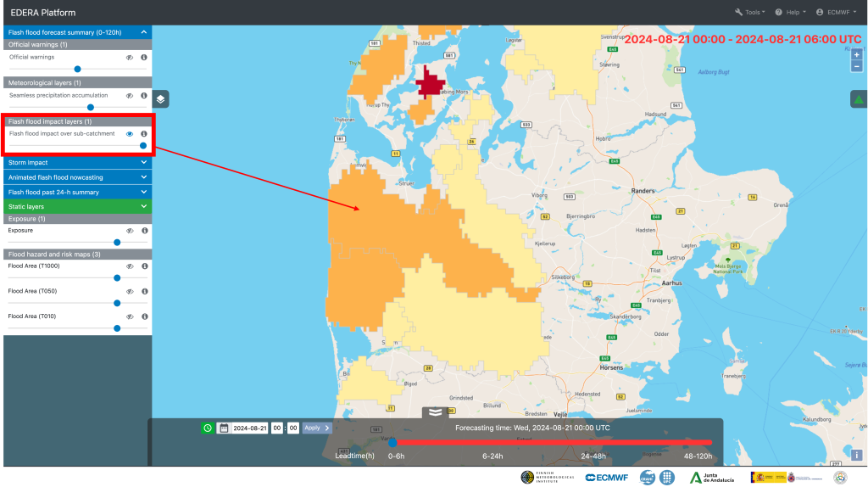The height and width of the screenshot is (487, 868).
Task: Hide the Flash flood impact over sub-catchment layer
Action: (x=130, y=134)
